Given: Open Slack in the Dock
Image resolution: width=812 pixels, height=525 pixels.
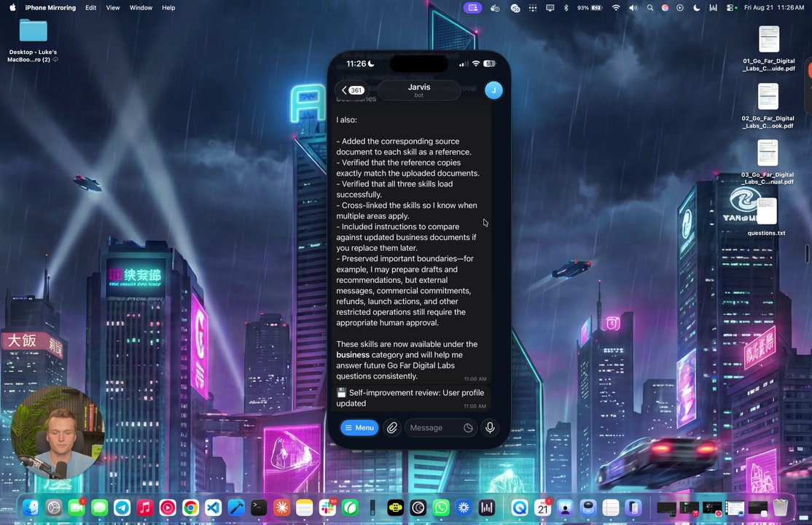Looking at the screenshot, I should click(x=327, y=508).
